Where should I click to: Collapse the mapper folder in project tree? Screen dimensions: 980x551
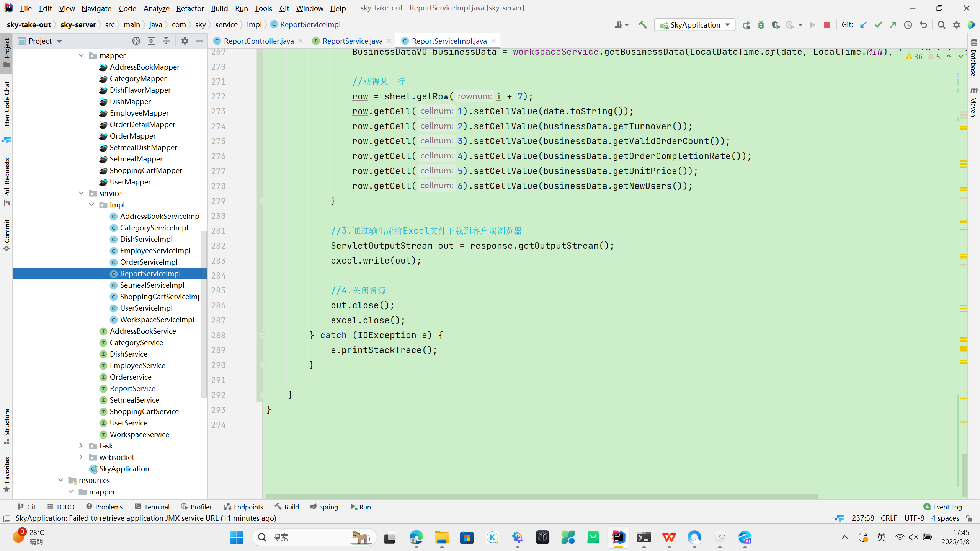81,55
